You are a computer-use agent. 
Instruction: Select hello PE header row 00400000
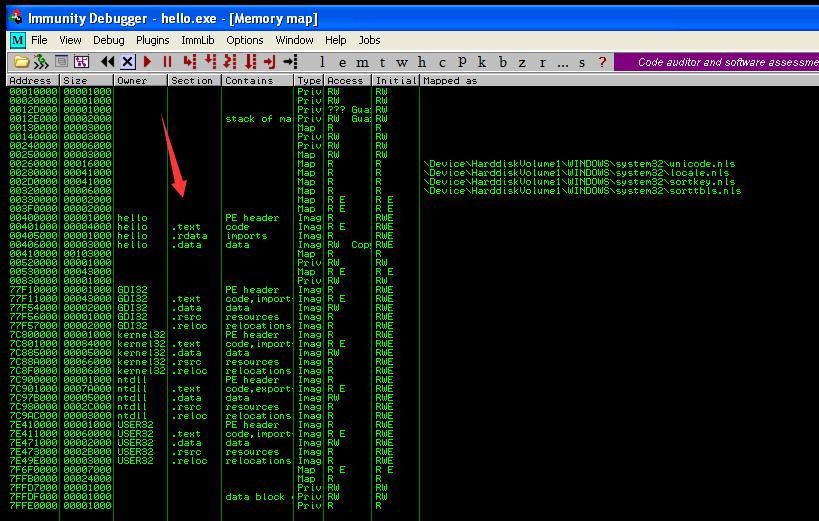click(x=413, y=218)
